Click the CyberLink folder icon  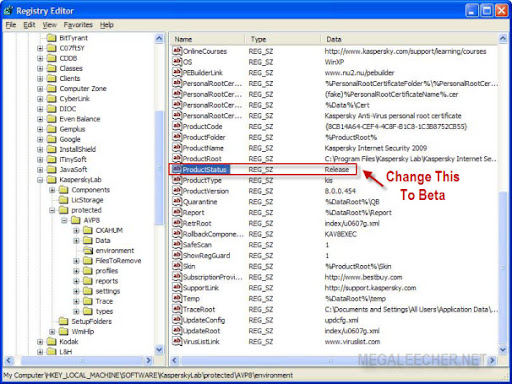coord(51,98)
